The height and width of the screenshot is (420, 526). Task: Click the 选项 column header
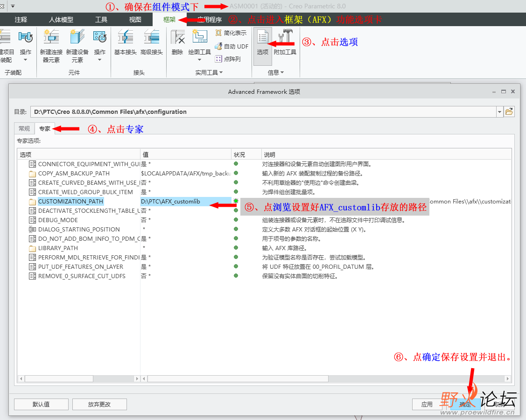coord(79,154)
